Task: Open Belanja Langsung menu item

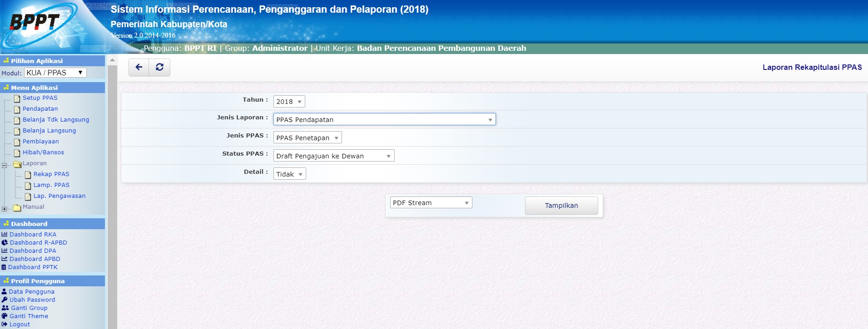Action: coord(50,130)
